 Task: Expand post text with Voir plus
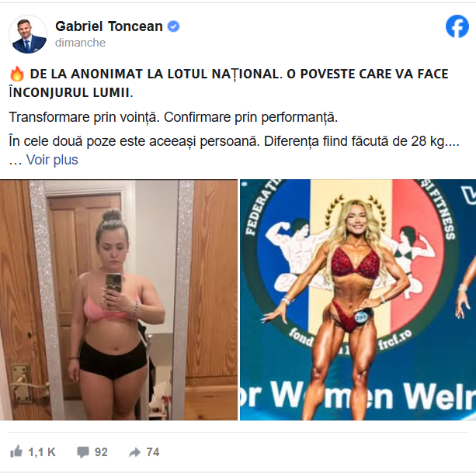[52, 160]
